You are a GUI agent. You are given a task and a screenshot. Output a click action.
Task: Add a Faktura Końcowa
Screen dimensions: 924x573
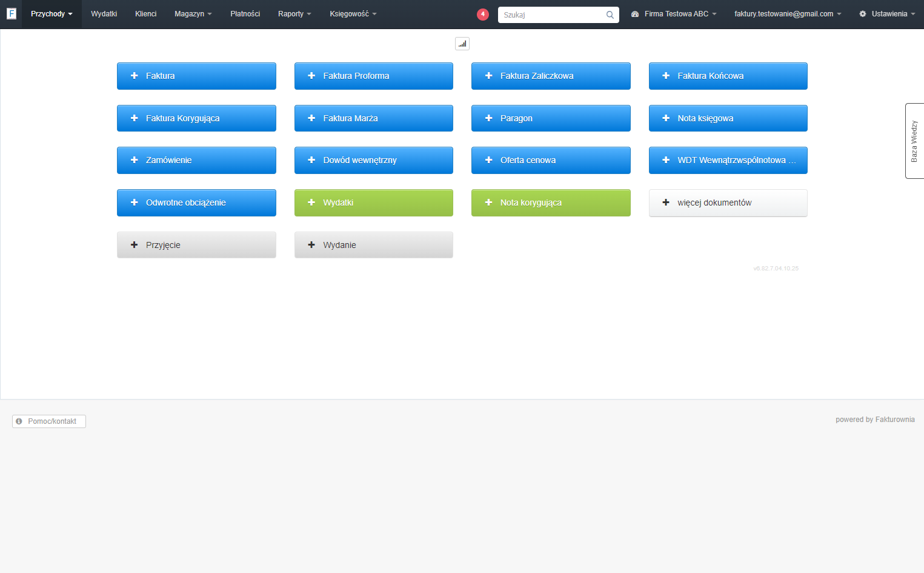[x=728, y=76]
